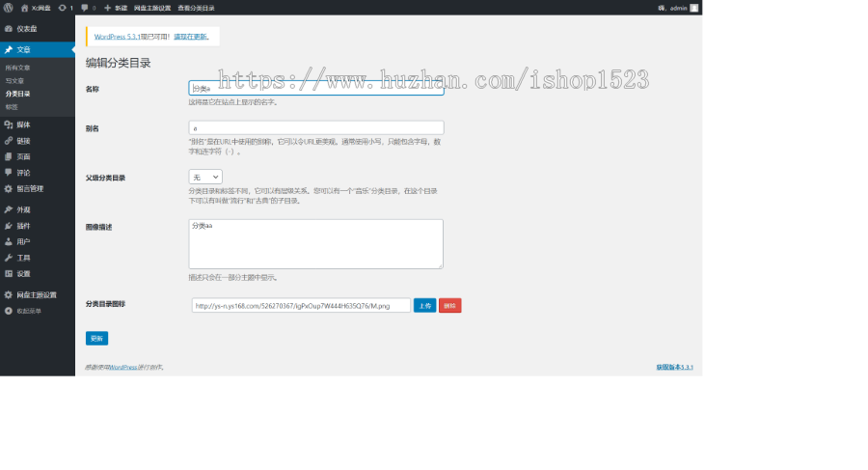
Task: Click 获取版本5.3.1 footer link
Action: coord(675,368)
